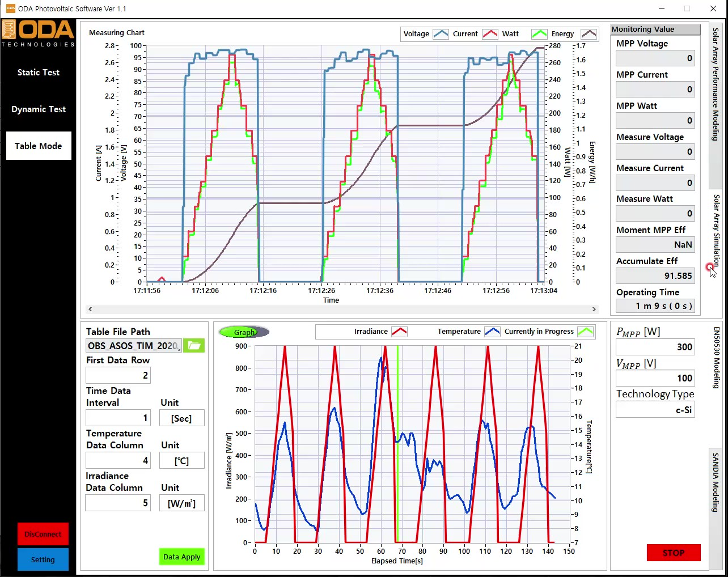This screenshot has height=577, width=728.
Task: Click the Temperature legend line icon
Action: click(492, 332)
